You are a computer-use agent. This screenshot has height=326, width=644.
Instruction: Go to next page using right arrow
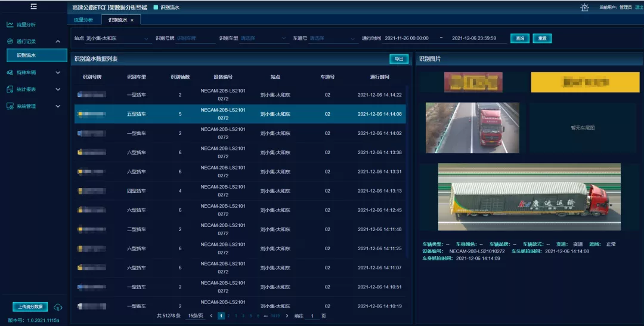tap(287, 315)
